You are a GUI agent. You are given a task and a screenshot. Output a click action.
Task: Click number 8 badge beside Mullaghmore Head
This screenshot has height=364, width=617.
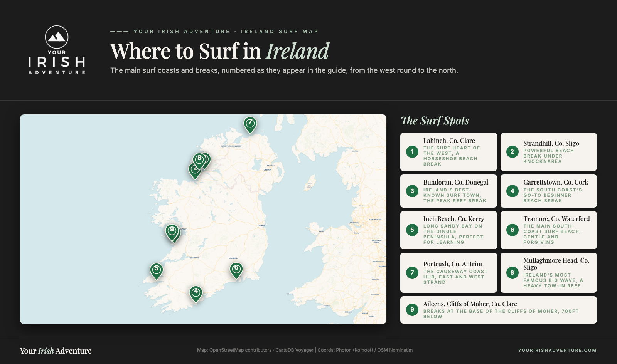(x=512, y=273)
